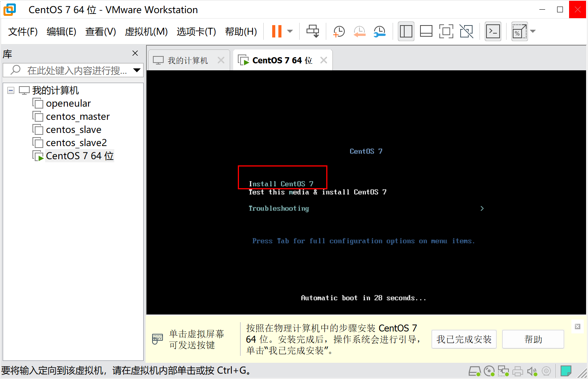This screenshot has height=379, width=588.
Task: Click the stretch guest display icon
Action: point(519,31)
